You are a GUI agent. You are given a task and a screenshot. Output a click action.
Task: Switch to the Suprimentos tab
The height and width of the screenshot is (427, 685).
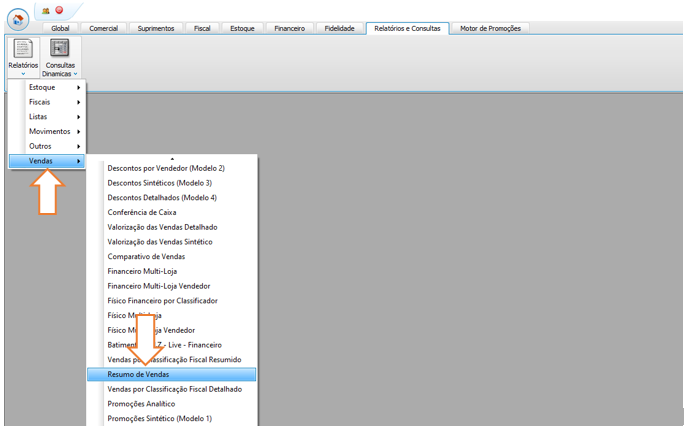(x=156, y=28)
